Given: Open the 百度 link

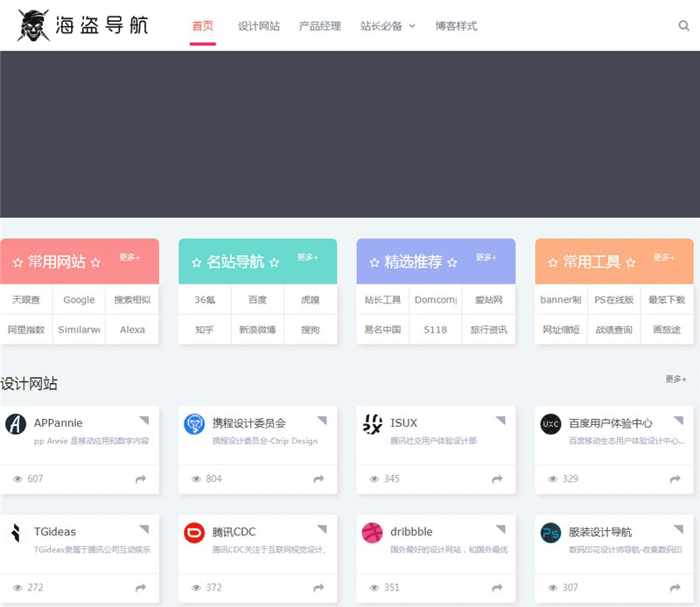Looking at the screenshot, I should 257,299.
